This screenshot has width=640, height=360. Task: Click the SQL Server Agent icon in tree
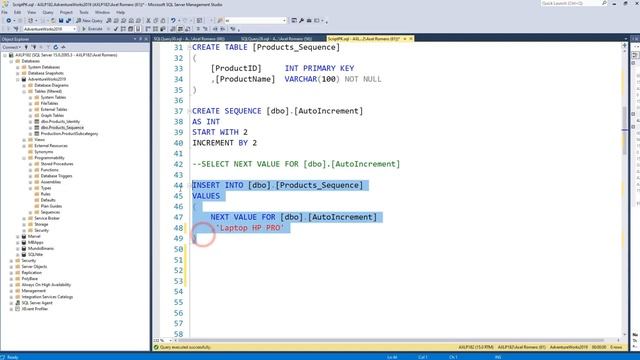click(18, 303)
